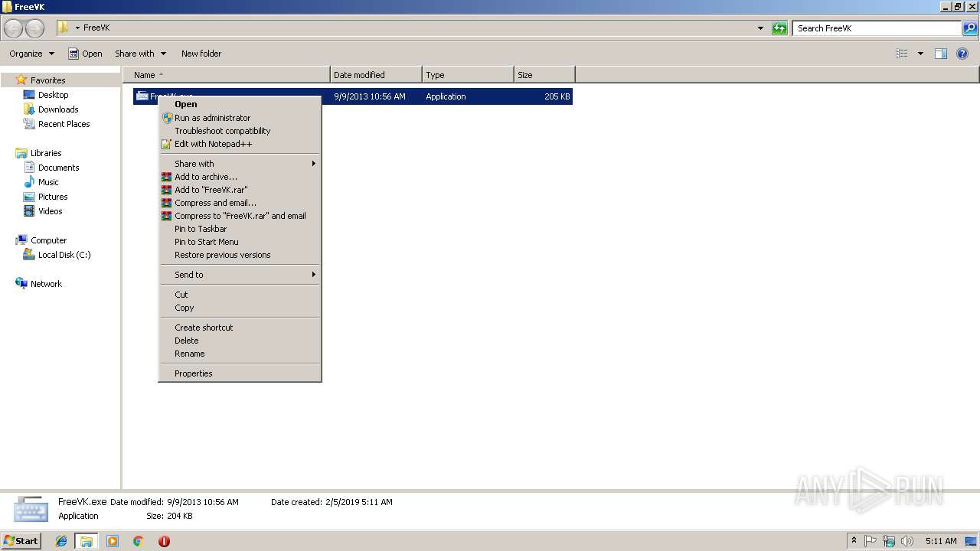980x551 pixels.
Task: Click the Action Center flag tray icon
Action: (x=871, y=541)
